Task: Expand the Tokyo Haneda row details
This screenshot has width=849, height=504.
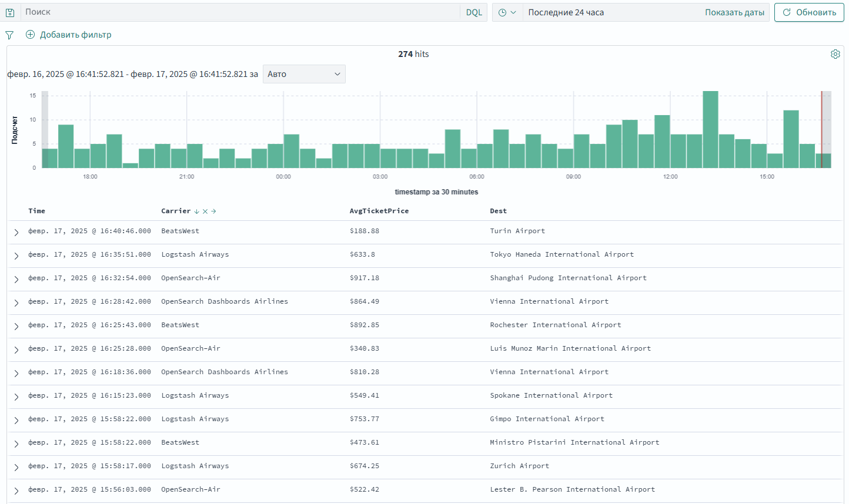Action: (x=16, y=256)
